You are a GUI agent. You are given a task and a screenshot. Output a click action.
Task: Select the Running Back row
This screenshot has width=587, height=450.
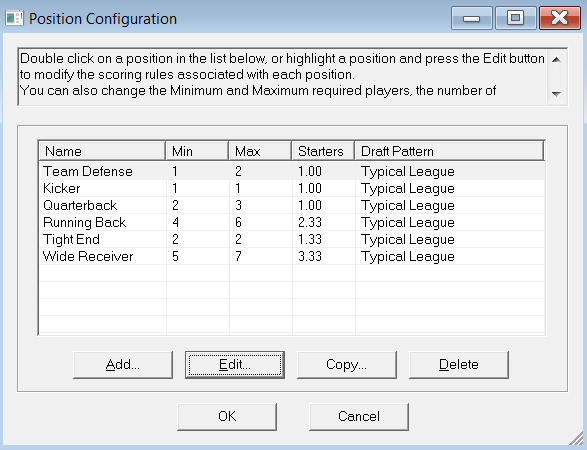292,222
